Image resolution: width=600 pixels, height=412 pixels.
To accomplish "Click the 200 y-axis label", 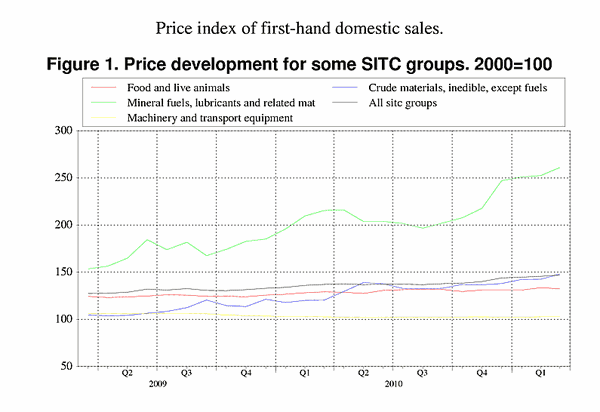I will click(x=64, y=225).
